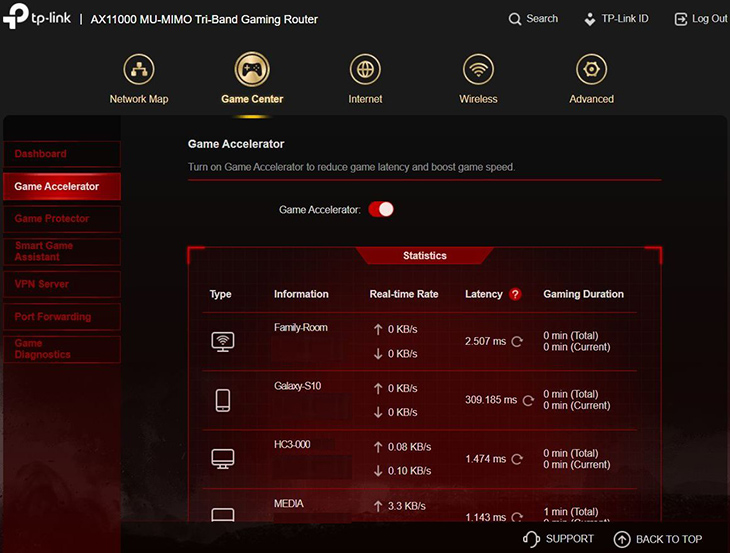Viewport: 730px width, 553px height.
Task: Click the TP-Link ID link text
Action: (625, 19)
